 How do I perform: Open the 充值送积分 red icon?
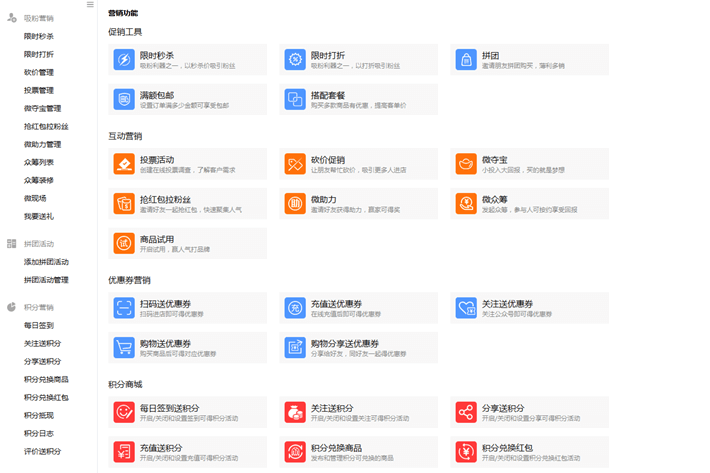tap(124, 452)
